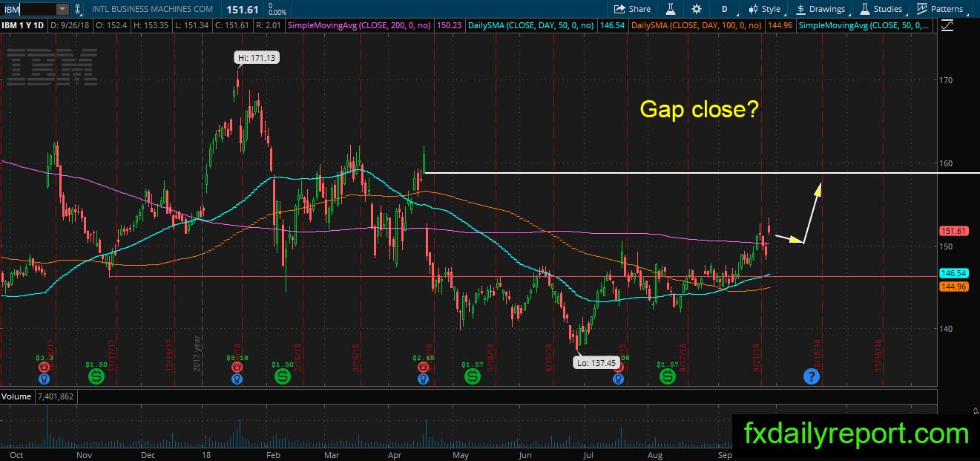Click the orange 144.96 tag on price axis
Image resolution: width=980 pixels, height=461 pixels.
point(953,286)
